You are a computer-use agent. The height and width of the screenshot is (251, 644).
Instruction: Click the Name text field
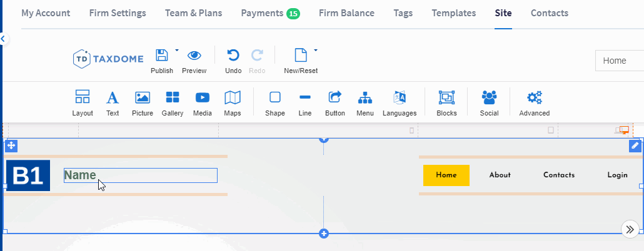(141, 175)
